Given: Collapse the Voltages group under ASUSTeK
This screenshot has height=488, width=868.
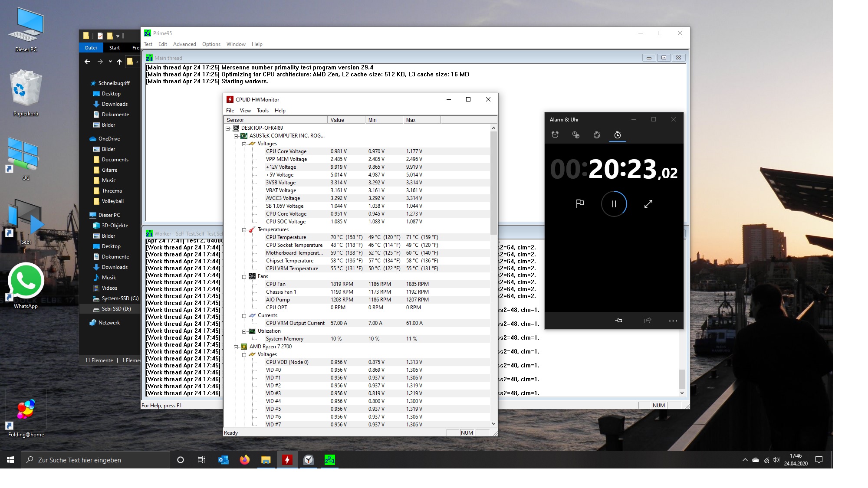Looking at the screenshot, I should click(x=244, y=144).
